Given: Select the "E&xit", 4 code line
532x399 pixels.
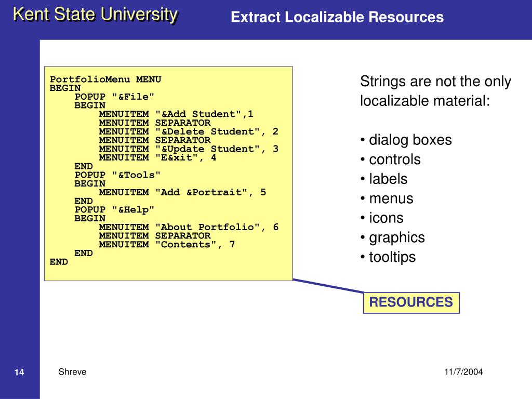Looking at the screenshot, I should pyautogui.click(x=158, y=157).
